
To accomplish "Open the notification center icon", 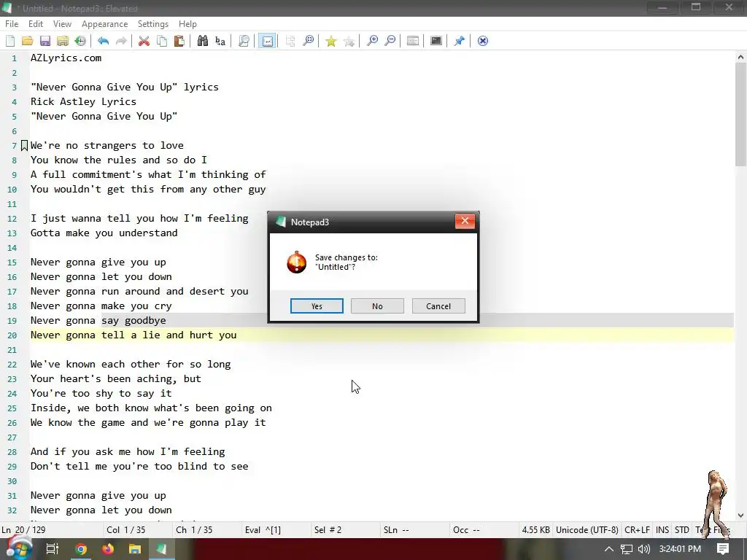I will click(x=723, y=549).
